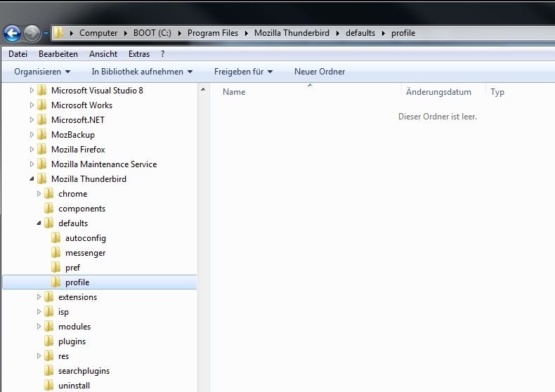555x392 pixels.
Task: Jump to Program Files in address bar
Action: [x=213, y=33]
